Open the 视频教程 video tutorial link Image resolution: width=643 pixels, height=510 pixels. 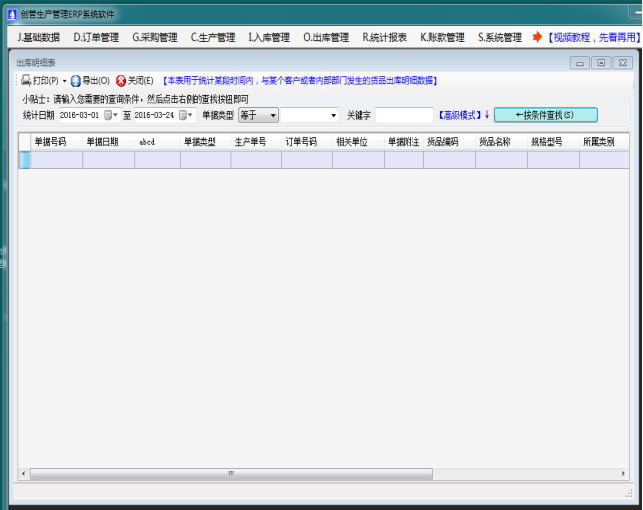click(594, 37)
